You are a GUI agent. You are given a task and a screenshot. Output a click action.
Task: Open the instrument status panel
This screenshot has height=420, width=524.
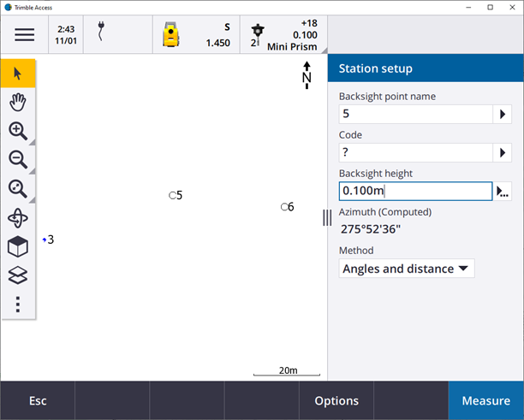click(x=195, y=34)
